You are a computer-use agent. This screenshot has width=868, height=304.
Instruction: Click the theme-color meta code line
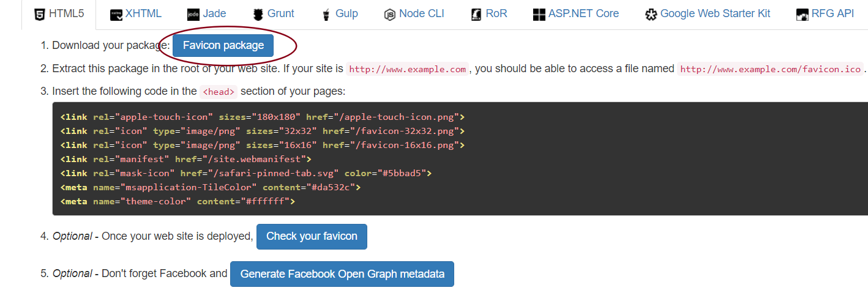coord(178,201)
